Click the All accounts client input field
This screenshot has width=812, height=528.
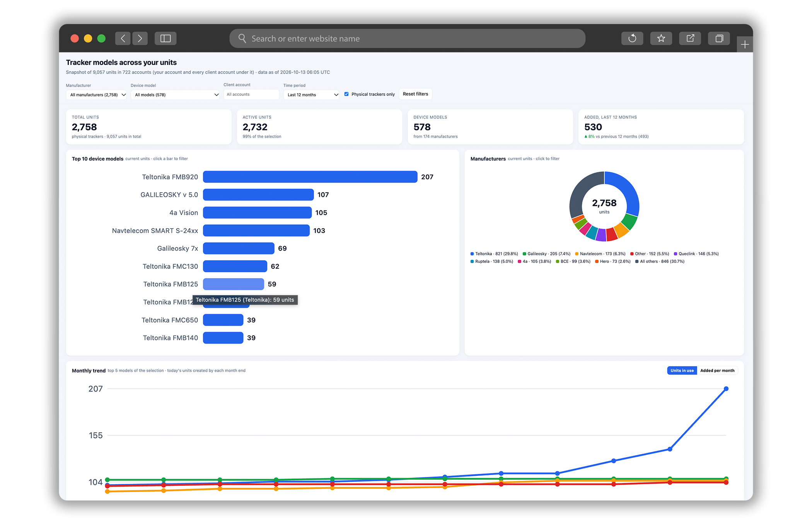tap(251, 94)
